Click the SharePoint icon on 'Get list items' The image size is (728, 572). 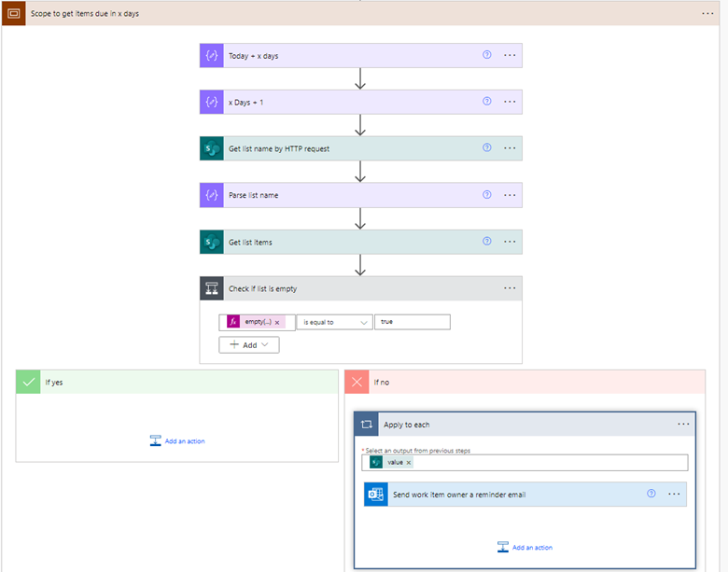pyautogui.click(x=212, y=242)
